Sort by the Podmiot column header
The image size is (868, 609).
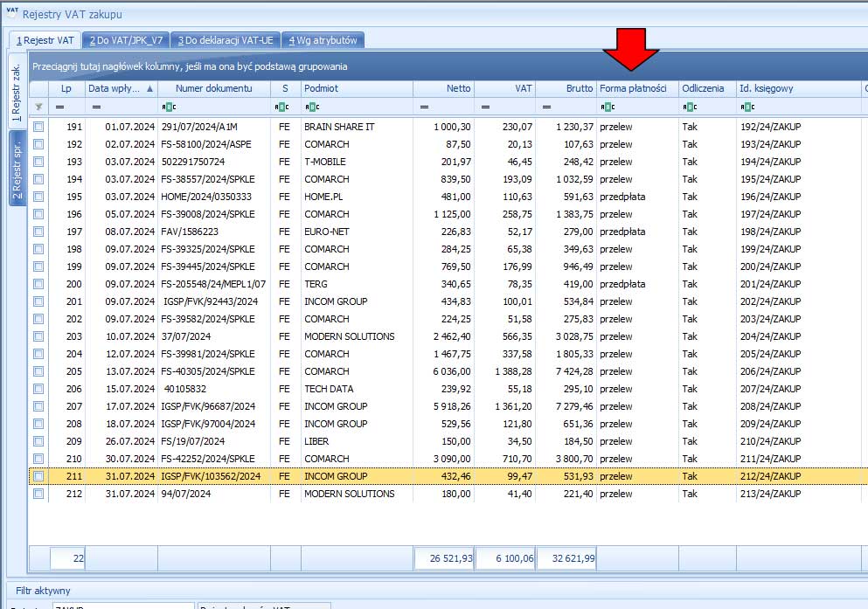(357, 88)
